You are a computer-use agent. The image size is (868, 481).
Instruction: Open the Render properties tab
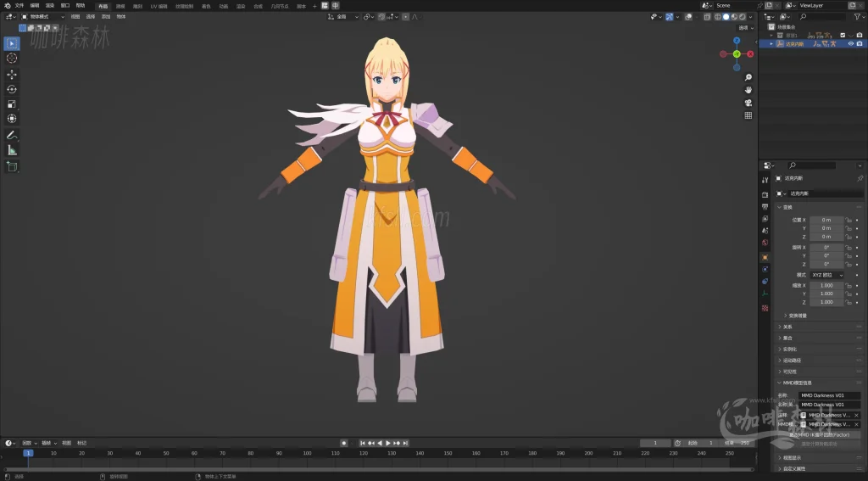pos(765,194)
